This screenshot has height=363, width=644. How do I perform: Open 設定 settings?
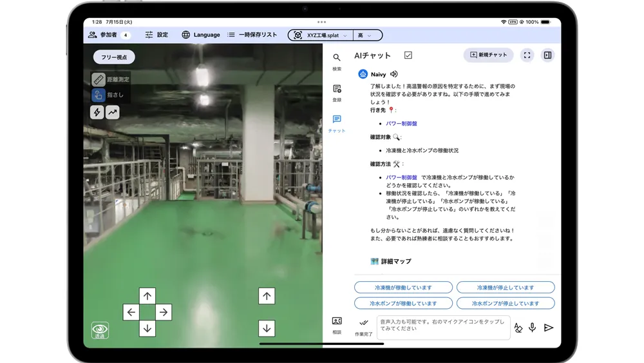click(156, 35)
